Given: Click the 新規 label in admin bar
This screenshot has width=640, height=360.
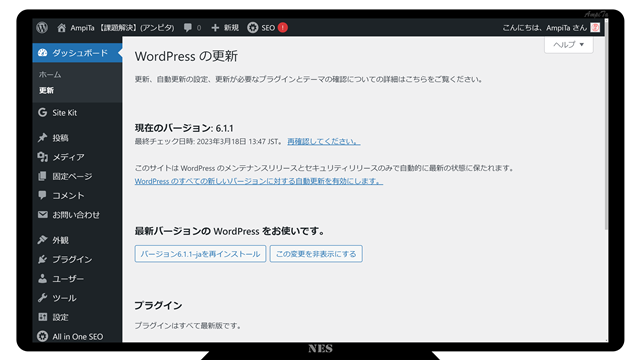Looking at the screenshot, I should coord(231,28).
